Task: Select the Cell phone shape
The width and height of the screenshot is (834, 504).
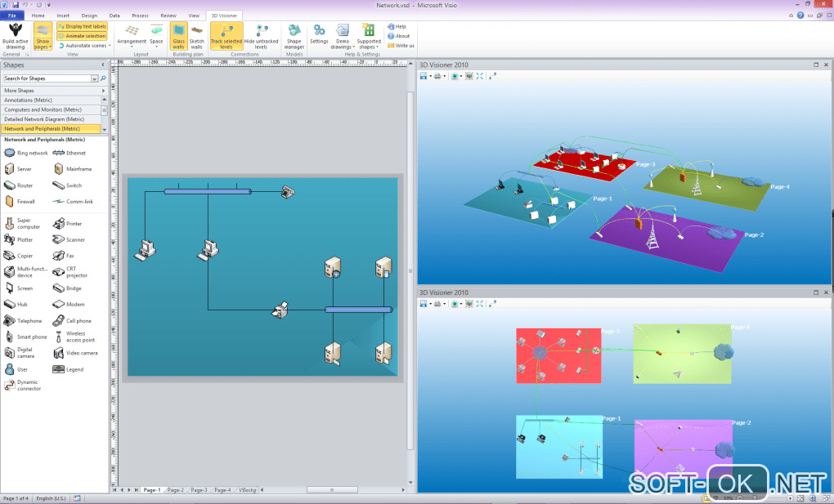Action: 72,320
